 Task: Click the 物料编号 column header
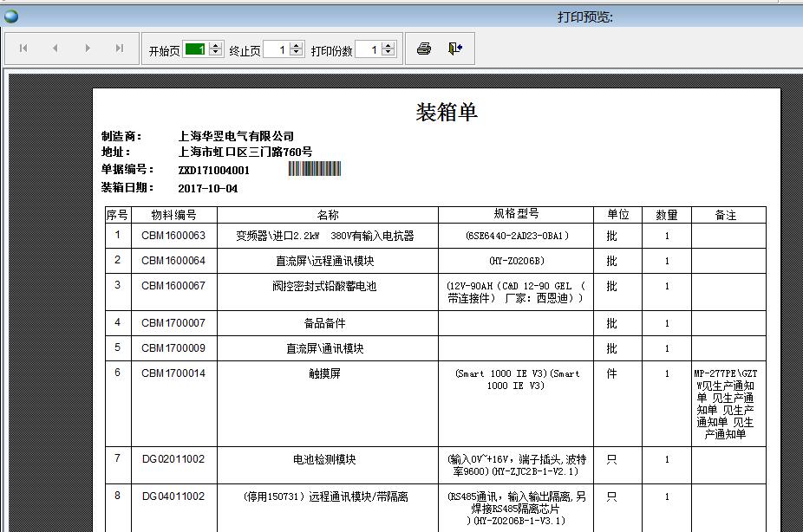[173, 215]
